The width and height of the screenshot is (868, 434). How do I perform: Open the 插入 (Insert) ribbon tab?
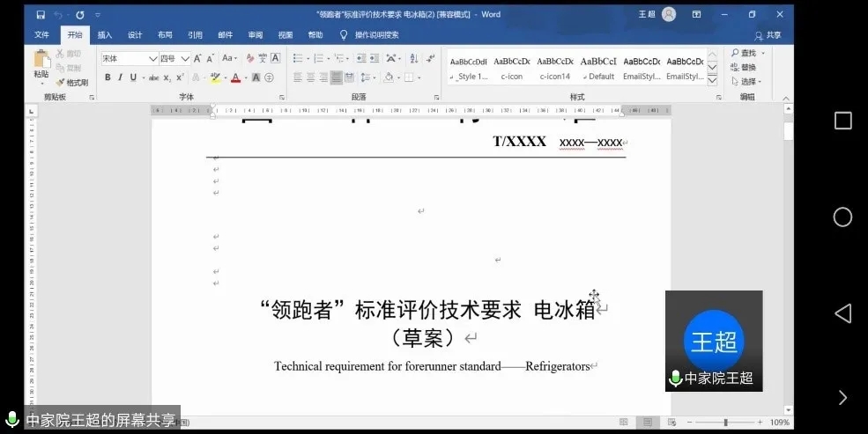point(105,35)
